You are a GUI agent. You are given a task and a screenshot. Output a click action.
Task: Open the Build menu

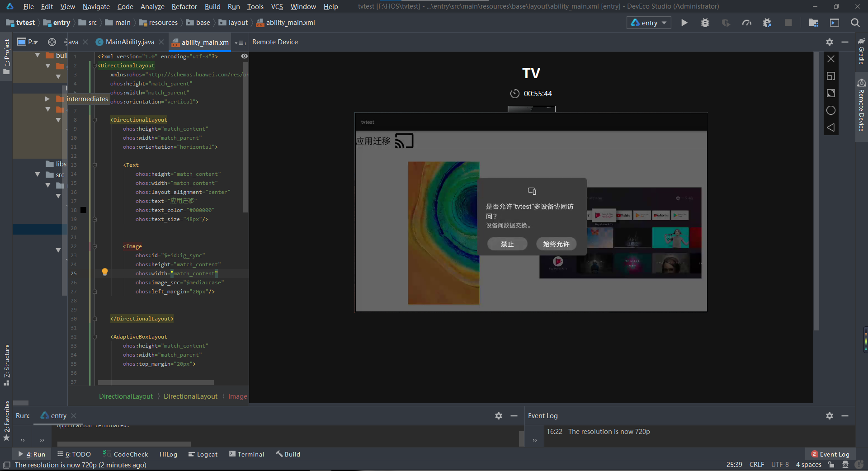coord(212,6)
